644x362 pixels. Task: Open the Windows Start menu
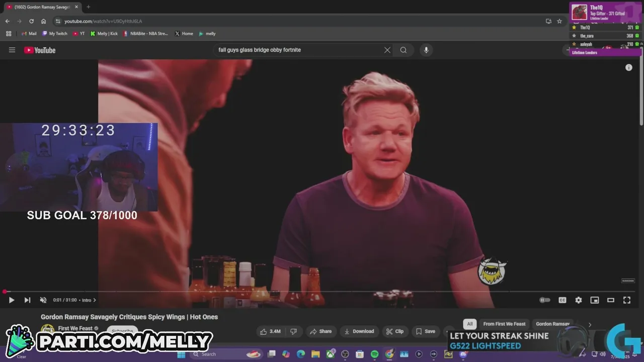181,354
